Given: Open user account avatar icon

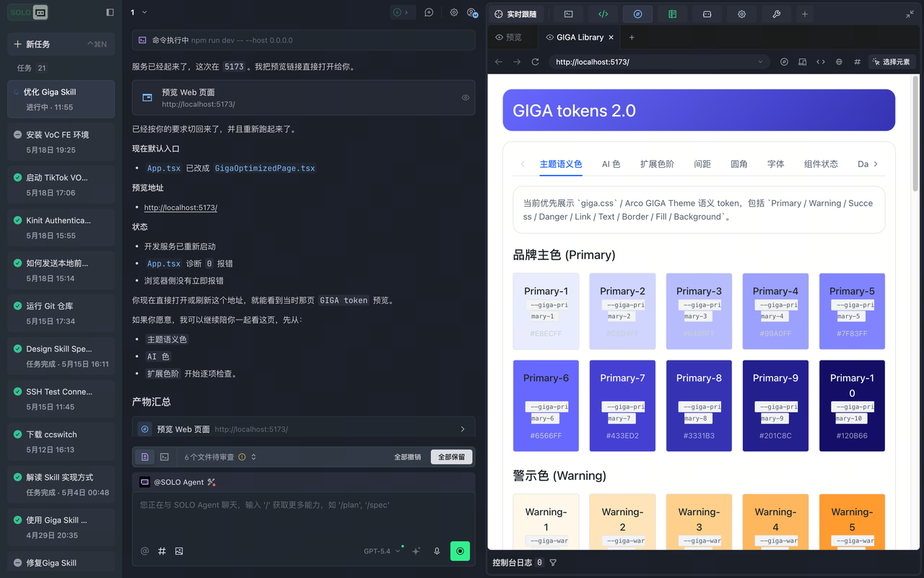Looking at the screenshot, I should pyautogui.click(x=472, y=12).
